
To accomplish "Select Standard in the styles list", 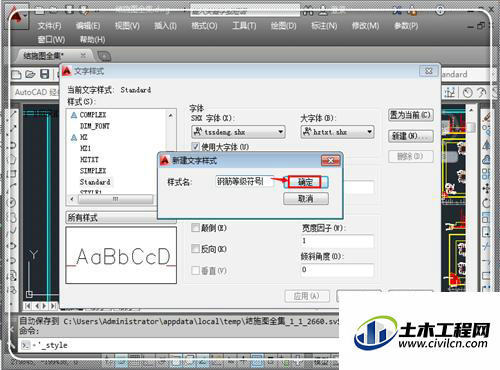I will click(x=95, y=182).
